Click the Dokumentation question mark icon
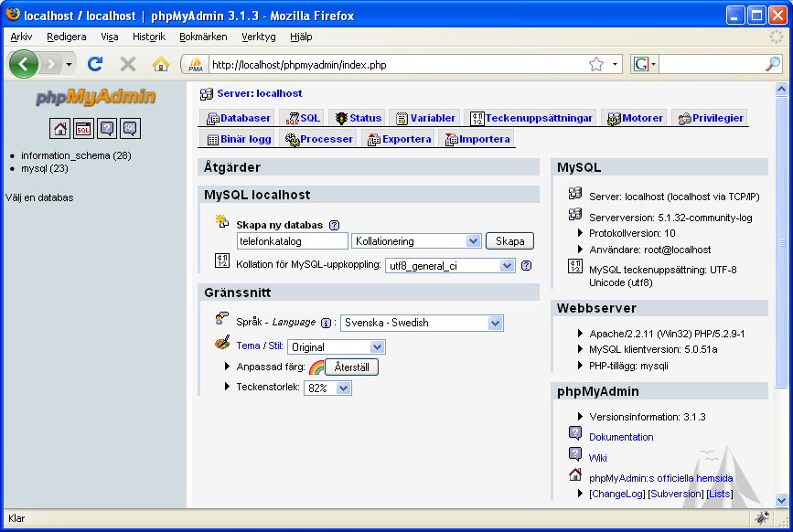This screenshot has width=793, height=532. pyautogui.click(x=575, y=433)
